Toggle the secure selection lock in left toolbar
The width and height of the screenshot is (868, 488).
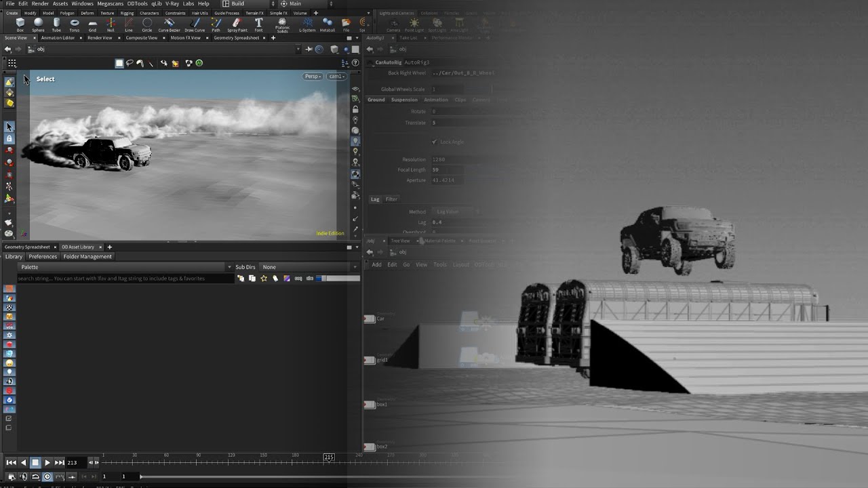[9, 139]
